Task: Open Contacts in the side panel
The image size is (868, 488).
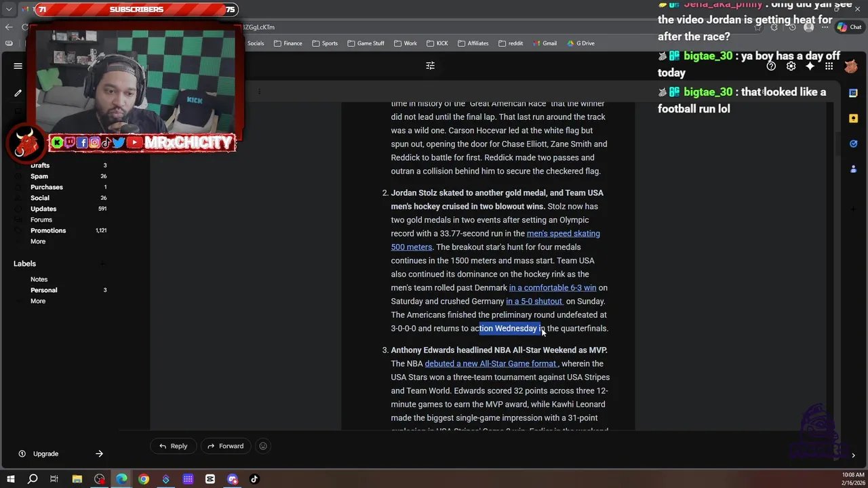Action: (x=853, y=168)
